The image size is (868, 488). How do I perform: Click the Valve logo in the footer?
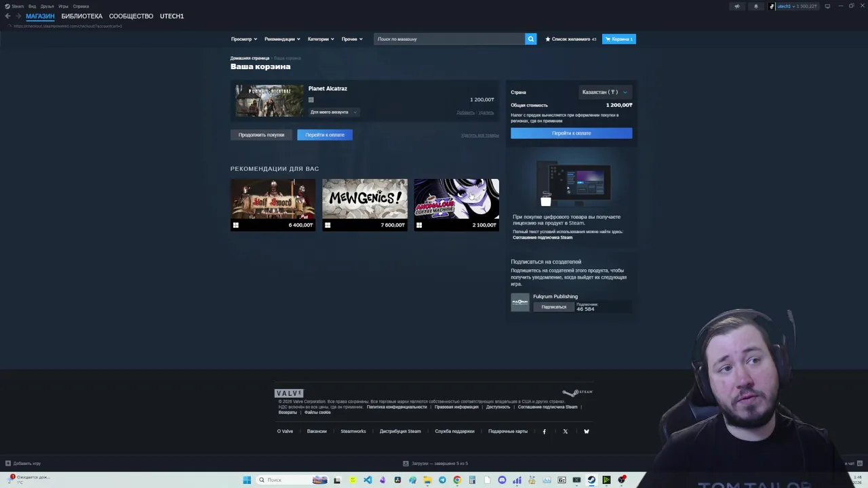[x=289, y=393]
